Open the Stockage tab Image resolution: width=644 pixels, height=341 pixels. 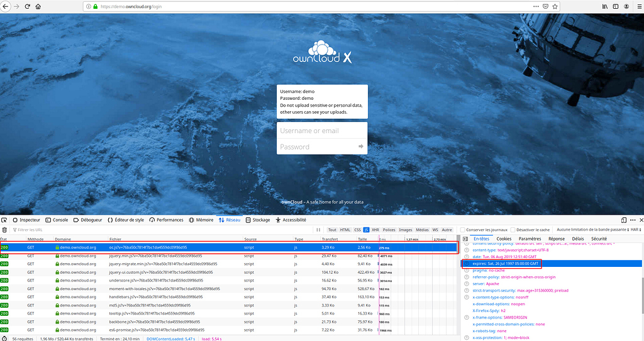258,220
